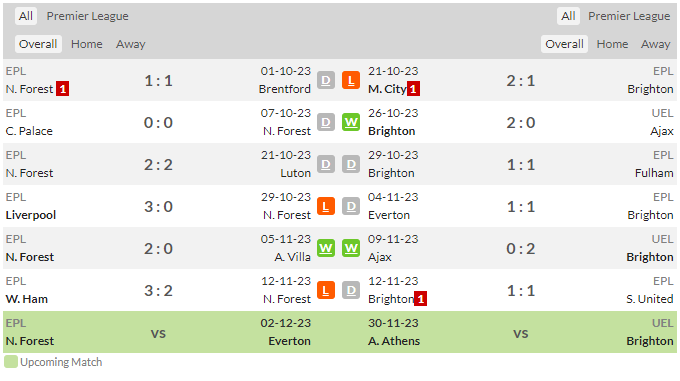Click the Upcoming Match green legend swatch
The image size is (680, 381).
11,362
